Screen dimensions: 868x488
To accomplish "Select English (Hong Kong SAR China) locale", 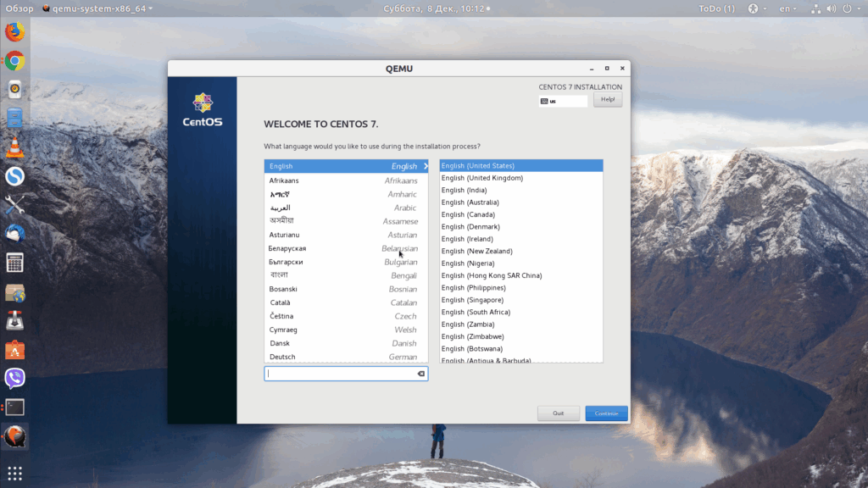I will pyautogui.click(x=521, y=275).
